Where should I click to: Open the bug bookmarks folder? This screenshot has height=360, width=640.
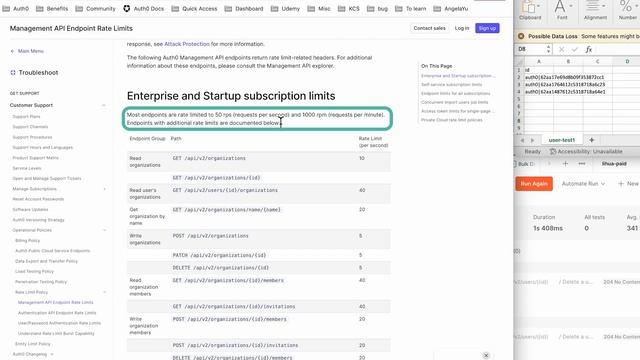click(378, 9)
